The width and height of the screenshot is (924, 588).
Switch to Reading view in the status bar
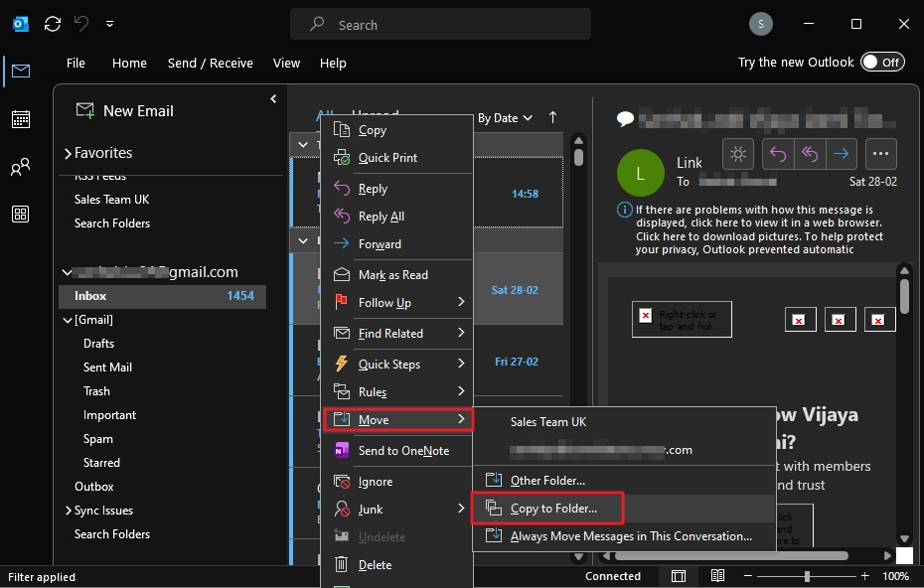(717, 576)
